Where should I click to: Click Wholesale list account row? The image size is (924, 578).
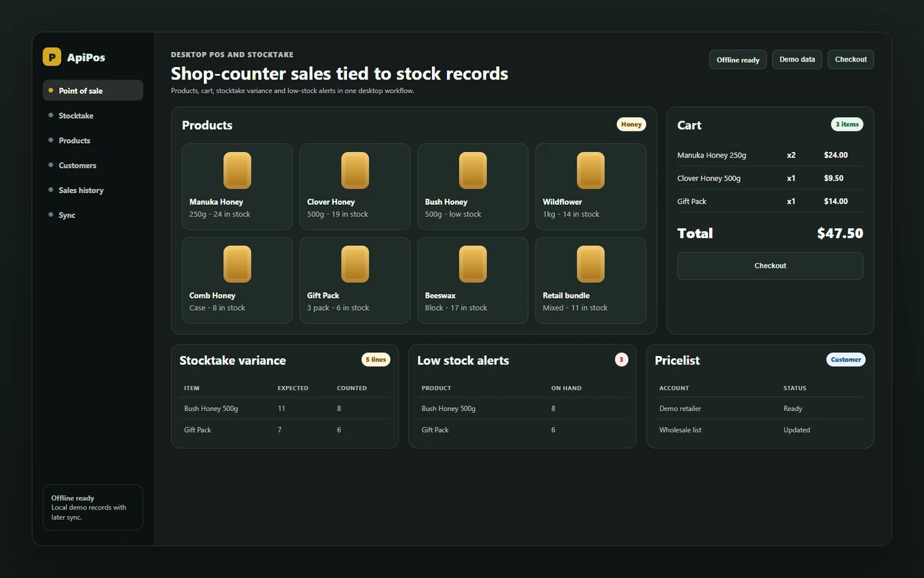[x=760, y=430]
